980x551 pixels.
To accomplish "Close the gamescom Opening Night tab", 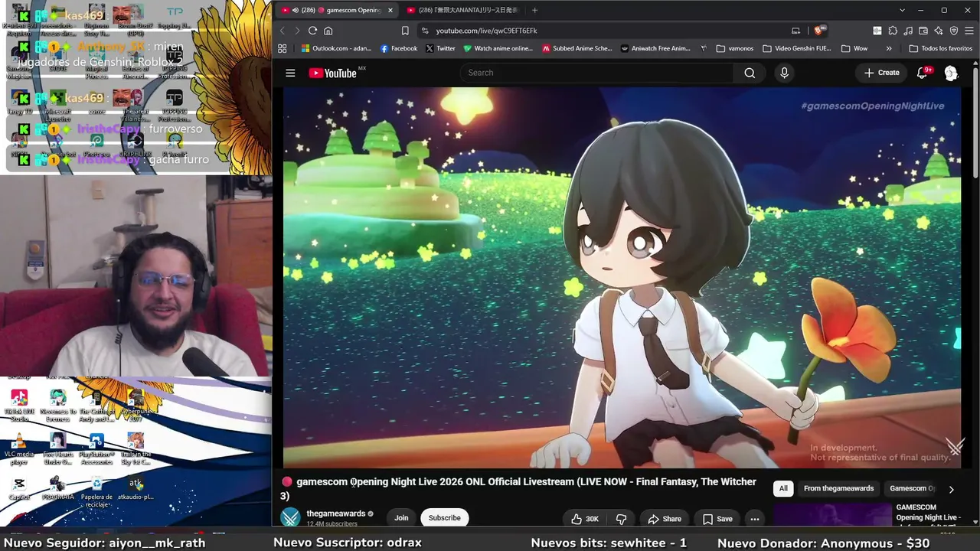I will pyautogui.click(x=390, y=10).
